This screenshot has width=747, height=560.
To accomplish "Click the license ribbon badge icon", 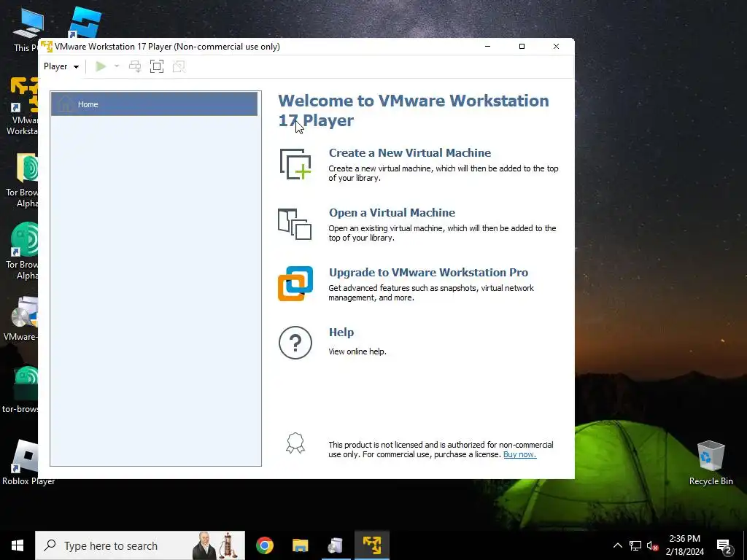I will point(295,443).
